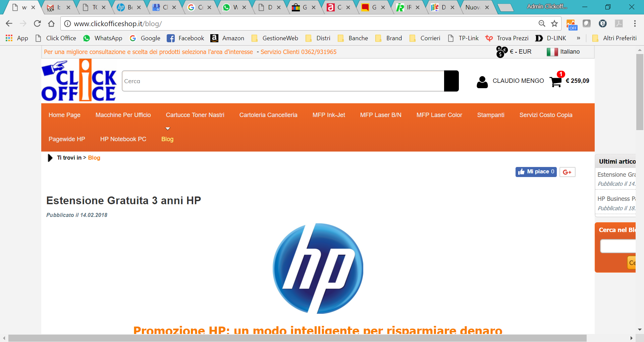The image size is (644, 342).
Task: Open a new browser tab
Action: 505,7
